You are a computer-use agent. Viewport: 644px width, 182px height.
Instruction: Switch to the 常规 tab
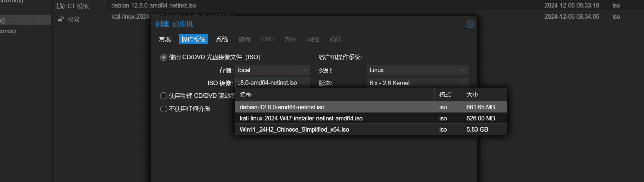tap(165, 39)
